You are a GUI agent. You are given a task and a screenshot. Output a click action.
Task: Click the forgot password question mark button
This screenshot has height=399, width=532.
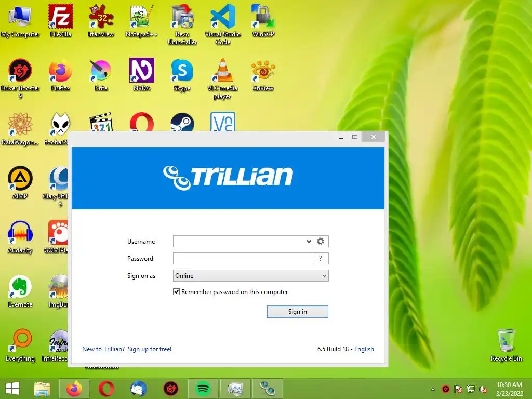tap(321, 259)
